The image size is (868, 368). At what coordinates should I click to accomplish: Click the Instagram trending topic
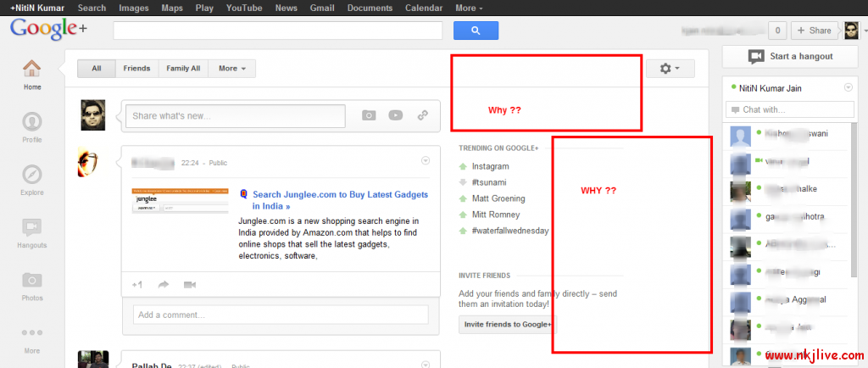tap(491, 166)
